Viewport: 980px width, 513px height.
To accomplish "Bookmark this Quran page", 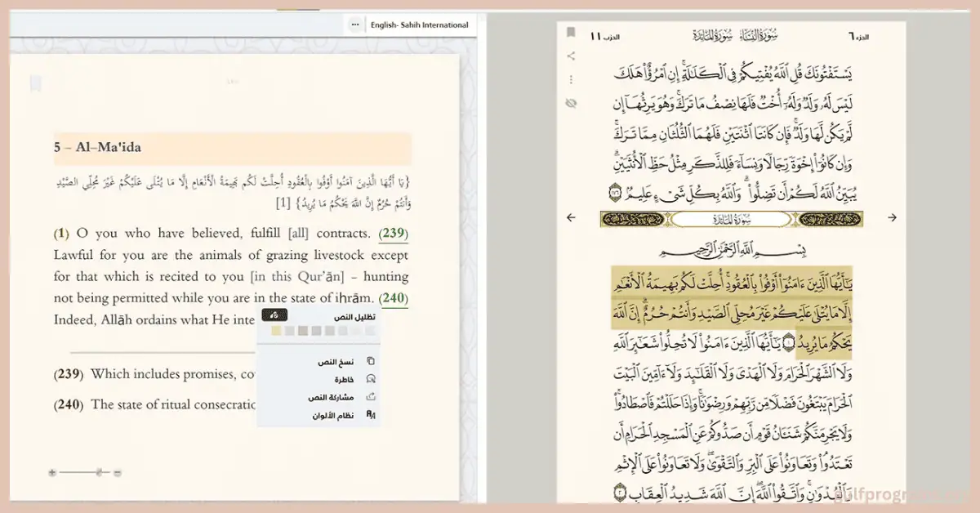I will click(571, 32).
